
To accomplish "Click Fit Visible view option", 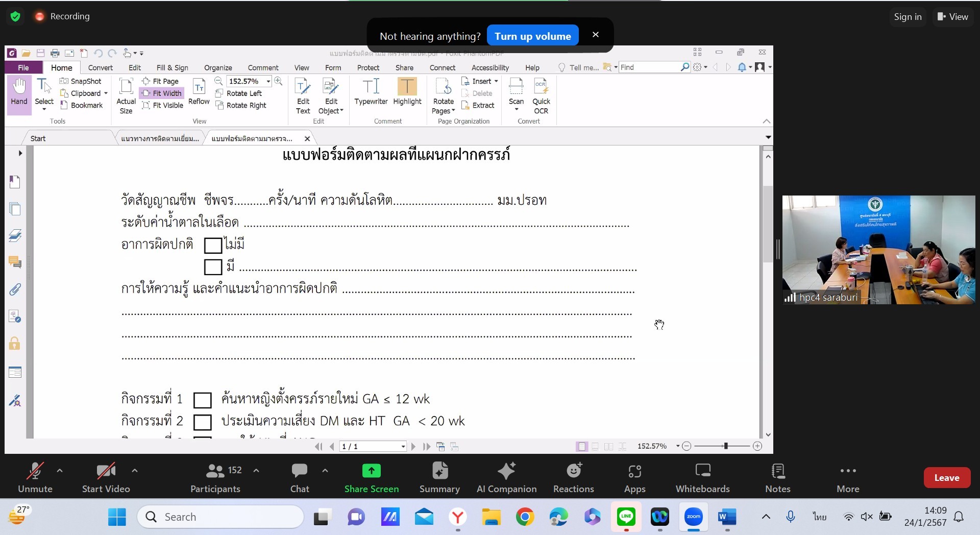I will 162,105.
